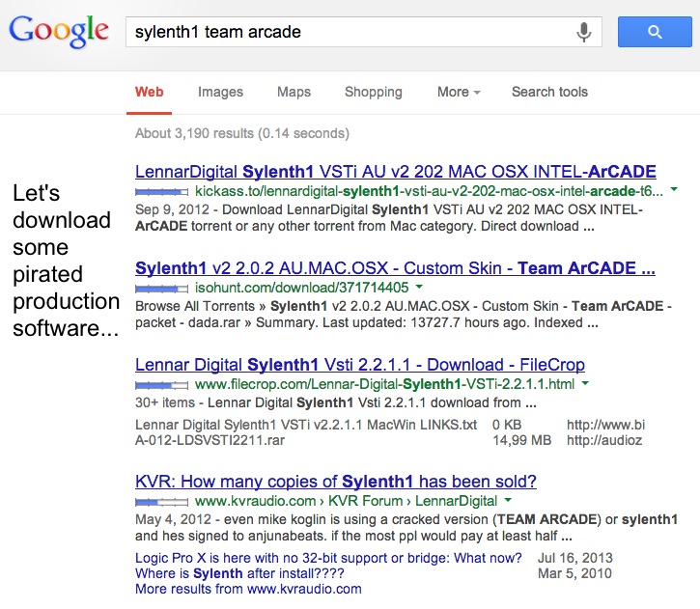Click the 'http://audioz' source text
The width and height of the screenshot is (700, 609).
pyautogui.click(x=604, y=440)
